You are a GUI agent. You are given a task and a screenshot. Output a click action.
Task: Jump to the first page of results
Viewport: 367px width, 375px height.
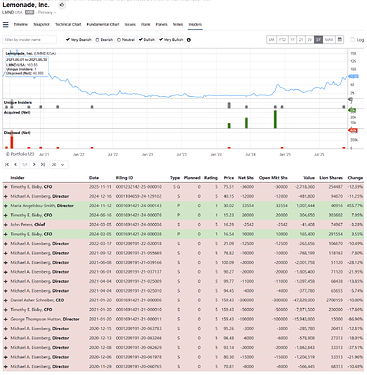[x=7, y=164]
